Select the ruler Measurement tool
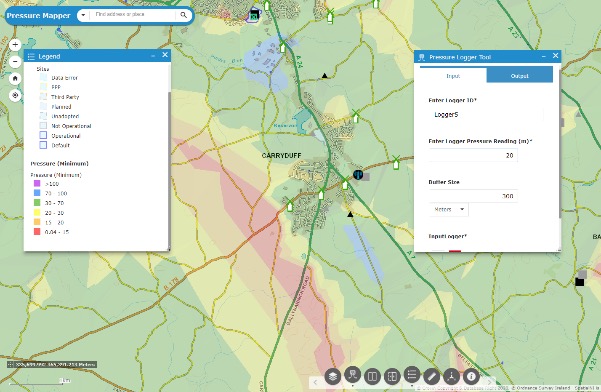Screen dimensions: 601x392 coord(432,376)
